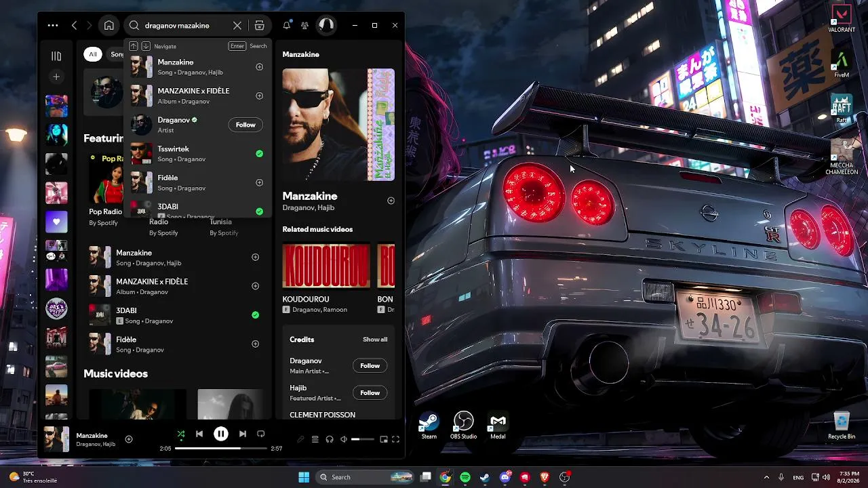Open the now-playing album art thumbnail
The height and width of the screenshot is (488, 868).
click(56, 439)
